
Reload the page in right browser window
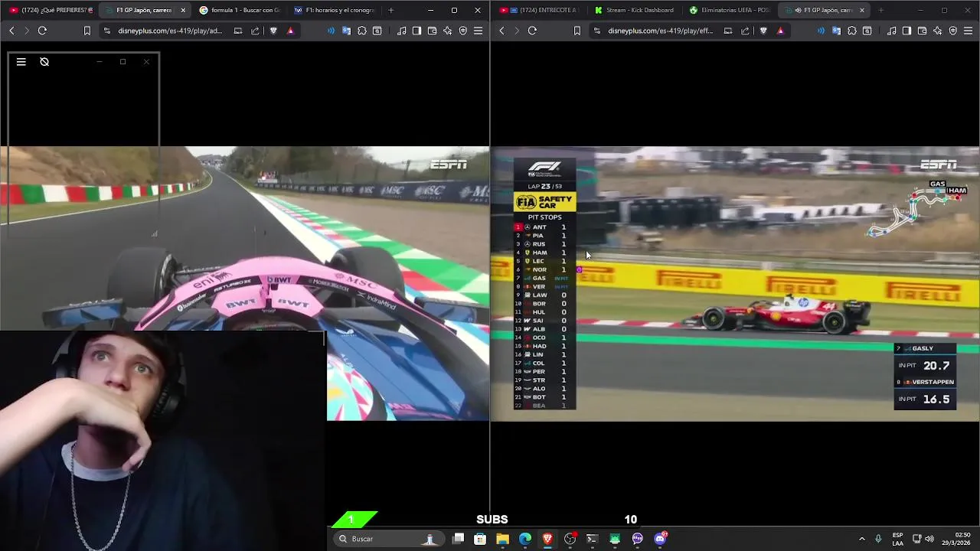click(x=532, y=31)
